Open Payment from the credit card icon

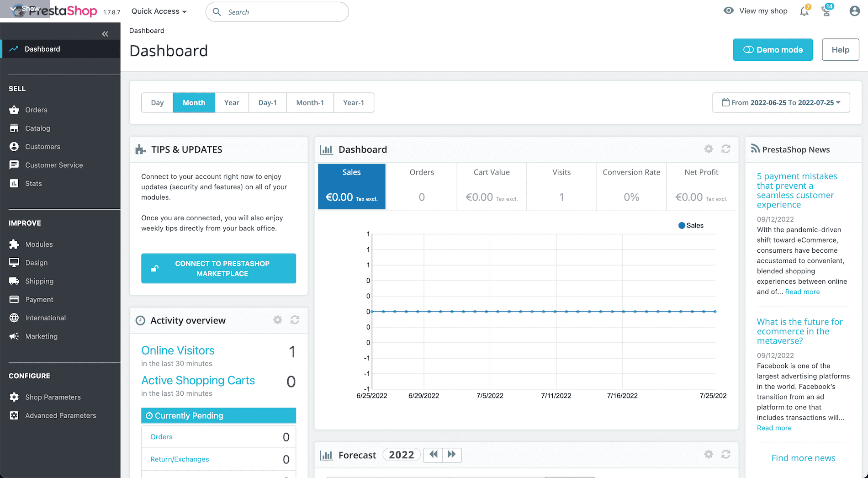(14, 299)
